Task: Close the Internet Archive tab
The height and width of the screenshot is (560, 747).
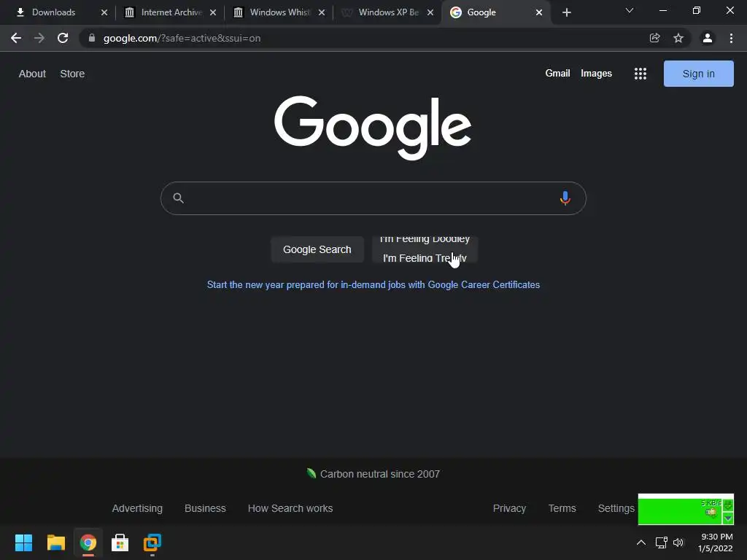Action: (213, 12)
